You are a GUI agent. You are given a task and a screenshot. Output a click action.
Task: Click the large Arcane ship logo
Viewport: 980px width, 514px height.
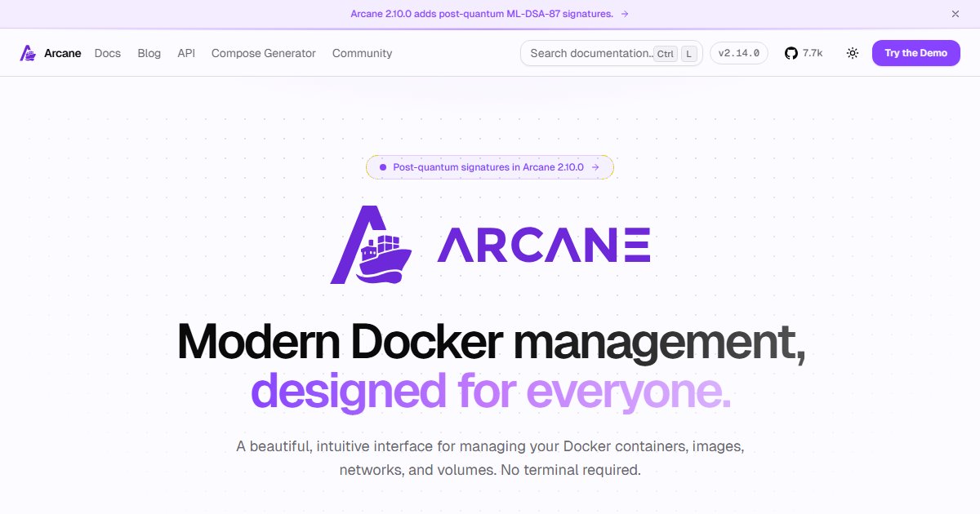pyautogui.click(x=371, y=245)
